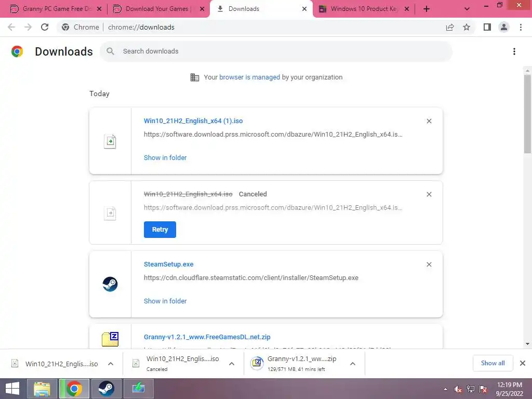Remove the canceled Win10 iso entry from list
Screen dimensions: 532x399
(429, 194)
